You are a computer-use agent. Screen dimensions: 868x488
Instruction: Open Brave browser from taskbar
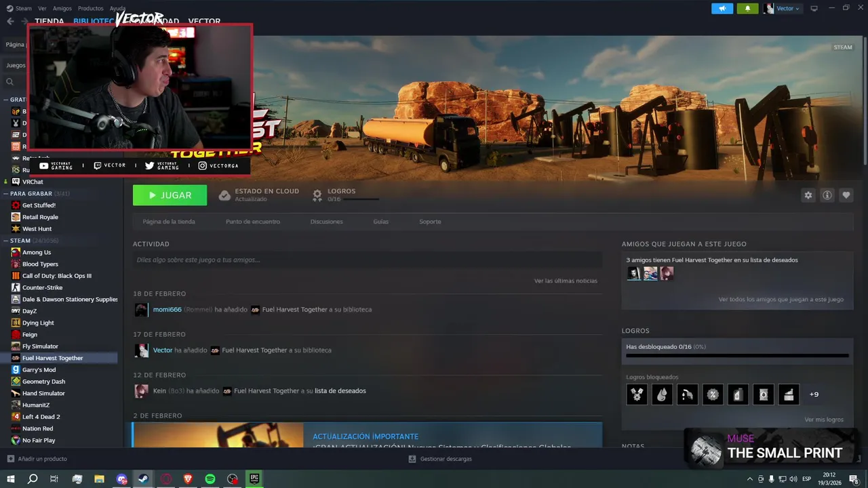click(x=188, y=479)
